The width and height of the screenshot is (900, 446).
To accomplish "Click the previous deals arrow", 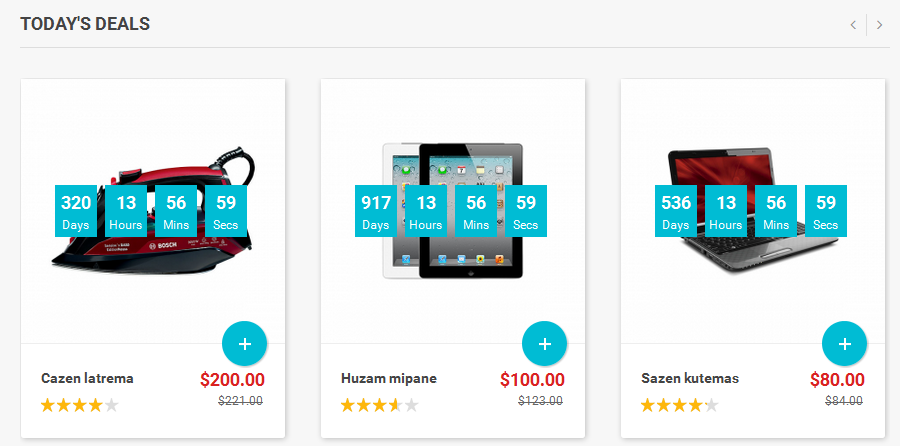I will (854, 25).
